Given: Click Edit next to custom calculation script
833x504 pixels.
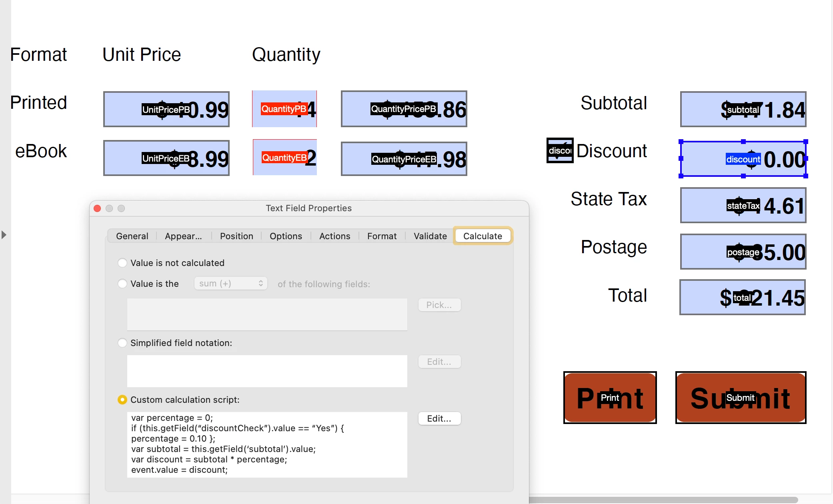Looking at the screenshot, I should tap(439, 418).
